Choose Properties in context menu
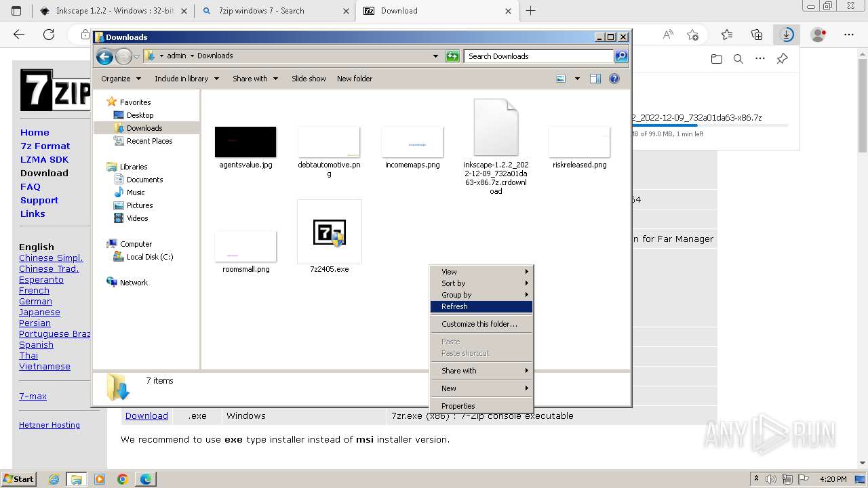Screen dimensions: 868x488 point(481,406)
